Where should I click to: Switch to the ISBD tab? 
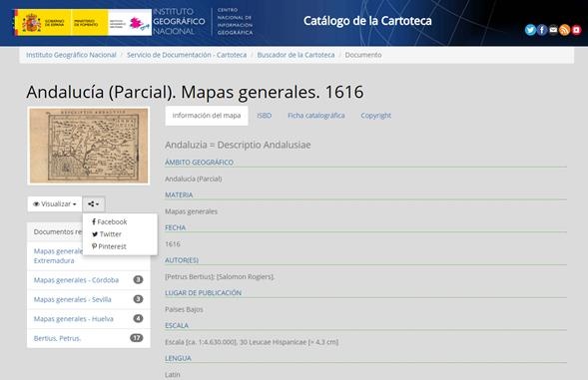264,116
